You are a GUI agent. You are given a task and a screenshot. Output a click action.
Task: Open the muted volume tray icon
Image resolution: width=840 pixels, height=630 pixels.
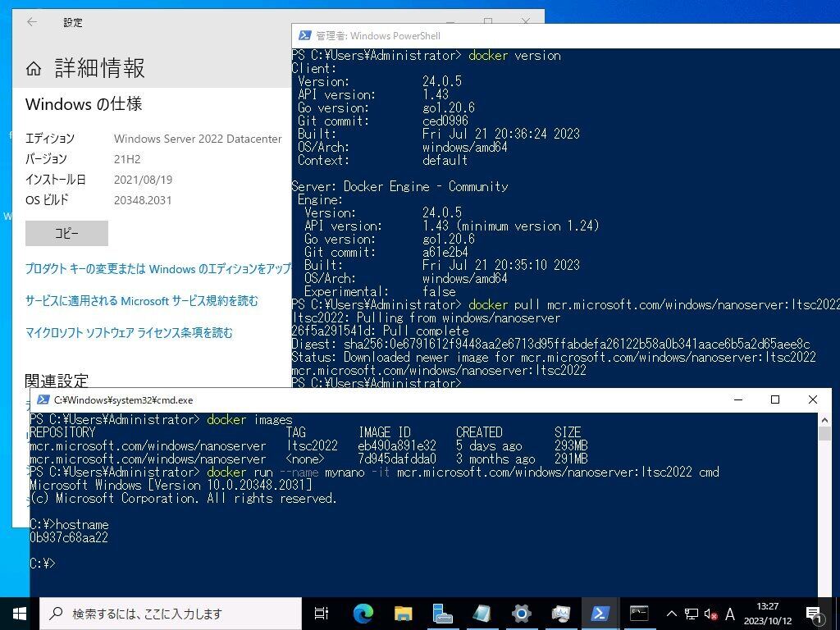[x=711, y=614]
